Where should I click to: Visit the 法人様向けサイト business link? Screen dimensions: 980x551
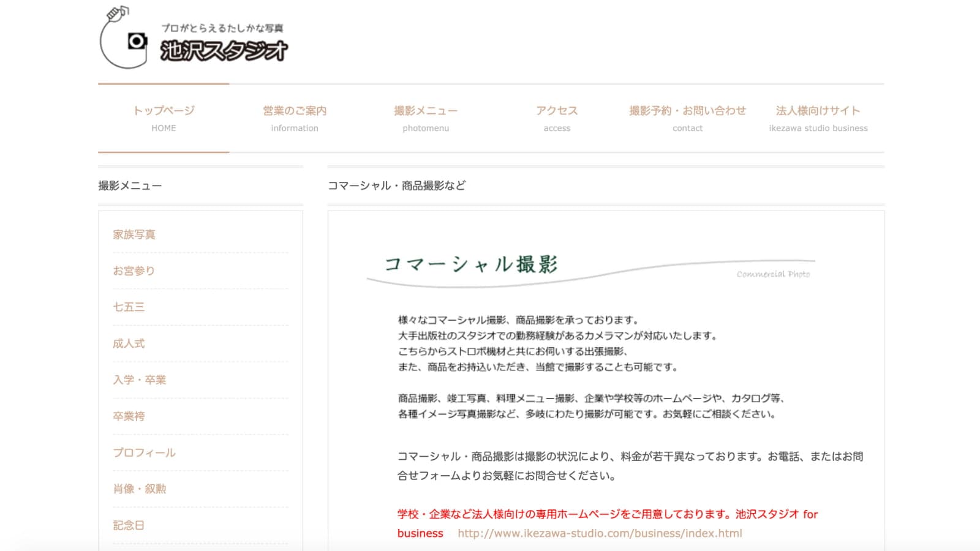click(818, 118)
